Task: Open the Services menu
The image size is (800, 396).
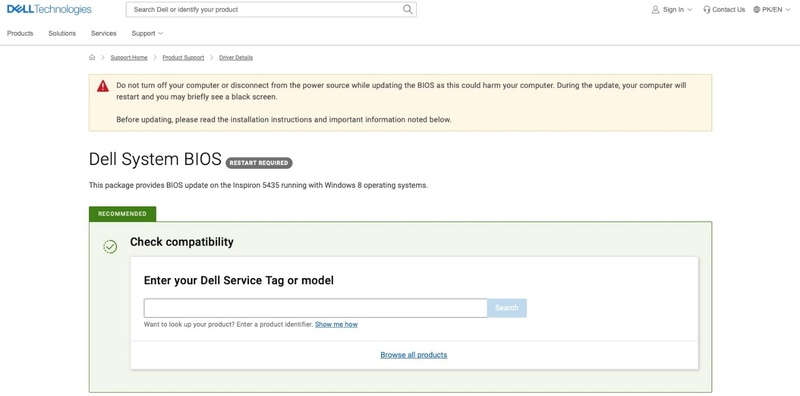Action: point(104,33)
